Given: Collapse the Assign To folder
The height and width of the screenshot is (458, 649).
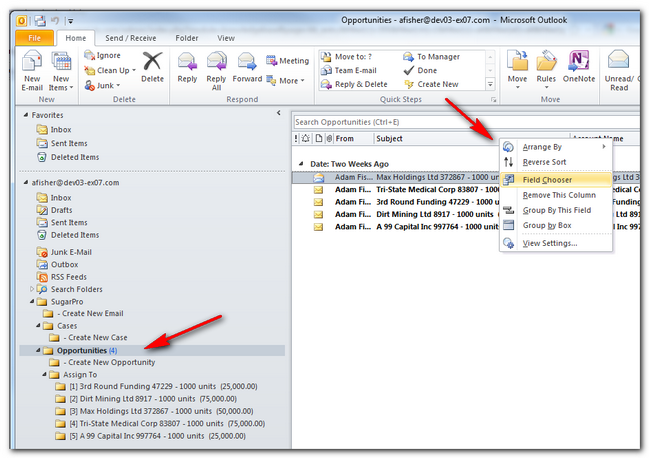Looking at the screenshot, I should point(44,374).
